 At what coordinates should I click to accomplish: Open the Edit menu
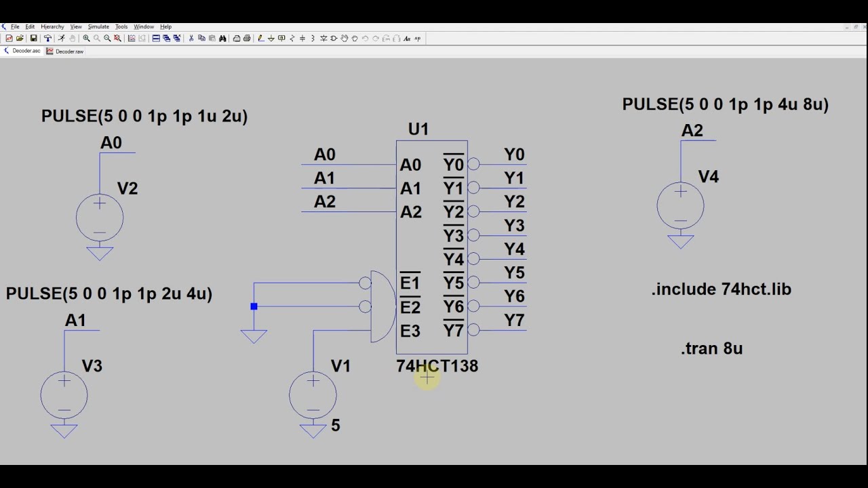pos(30,26)
